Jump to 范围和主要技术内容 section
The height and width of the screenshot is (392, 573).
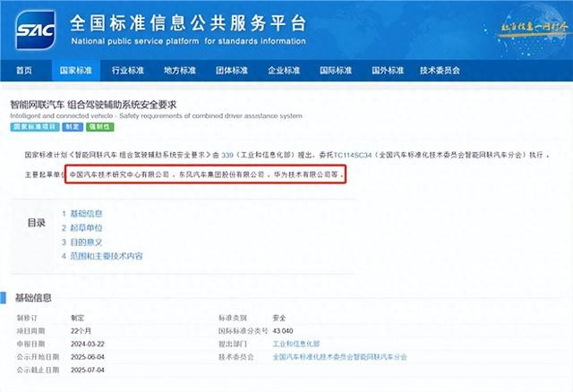coord(107,256)
